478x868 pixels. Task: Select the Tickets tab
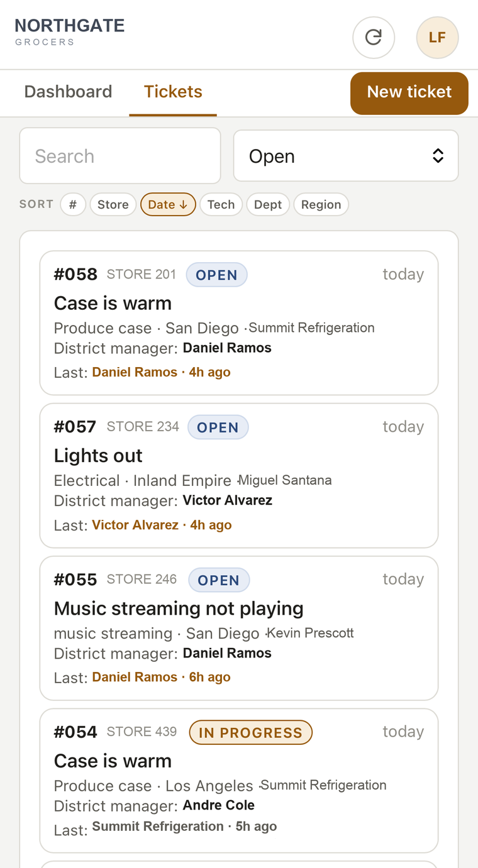[x=173, y=92]
